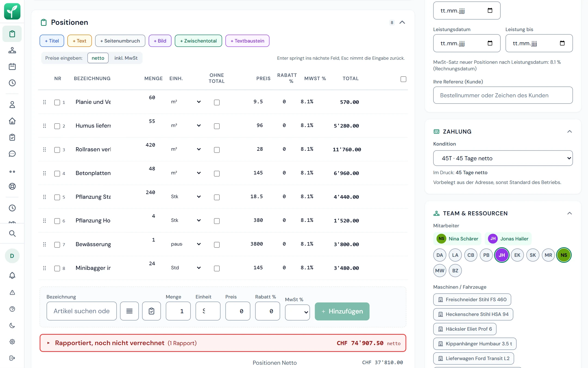Click the green plant logo icon

click(x=12, y=11)
